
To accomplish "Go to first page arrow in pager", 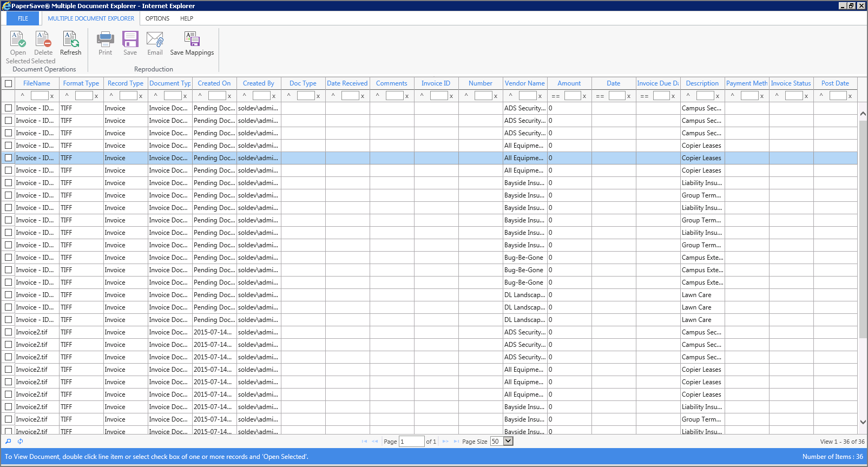I will tap(364, 441).
